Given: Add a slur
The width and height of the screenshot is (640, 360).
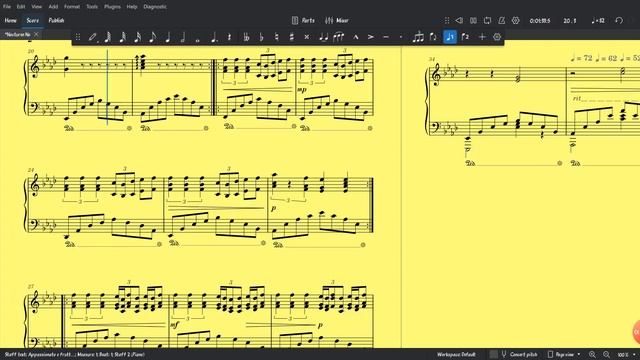Looking at the screenshot, I should point(338,37).
